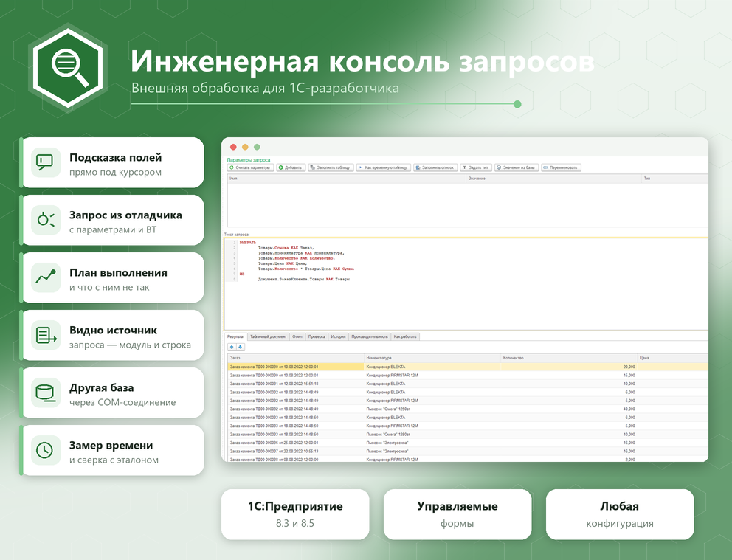Click query line Товары.Ссылка КАК Заказ
732x560 pixels.
286,248
